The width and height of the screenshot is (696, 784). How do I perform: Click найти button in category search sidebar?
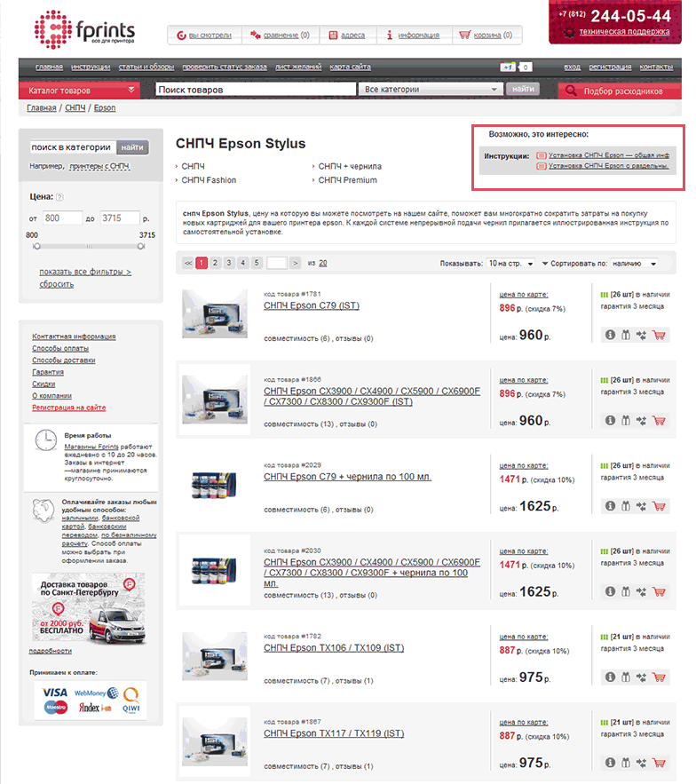(132, 147)
